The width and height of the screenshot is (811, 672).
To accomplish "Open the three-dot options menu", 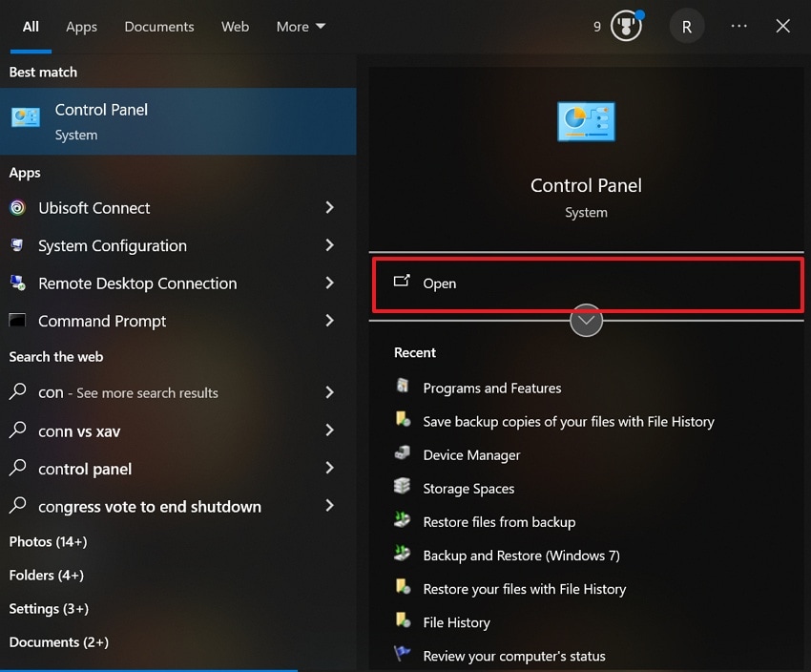I will [x=738, y=26].
